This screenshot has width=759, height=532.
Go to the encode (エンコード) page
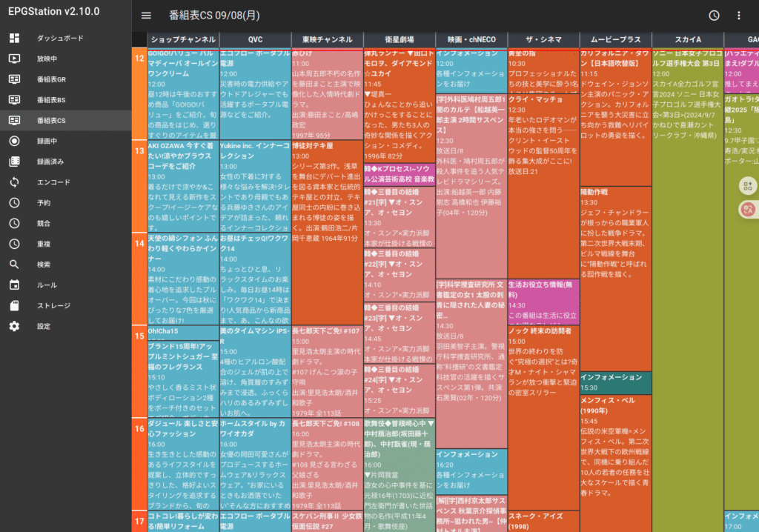click(53, 182)
